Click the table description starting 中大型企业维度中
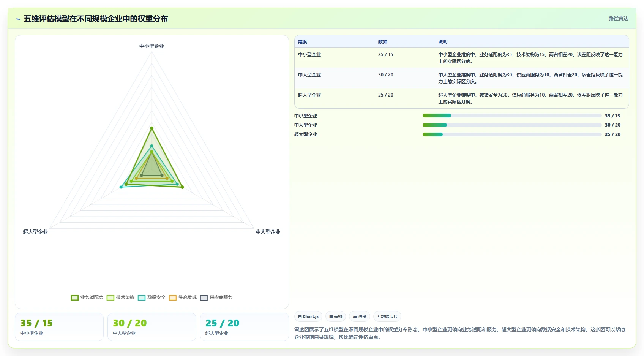Screen dimensions: 644x356 pos(531,78)
